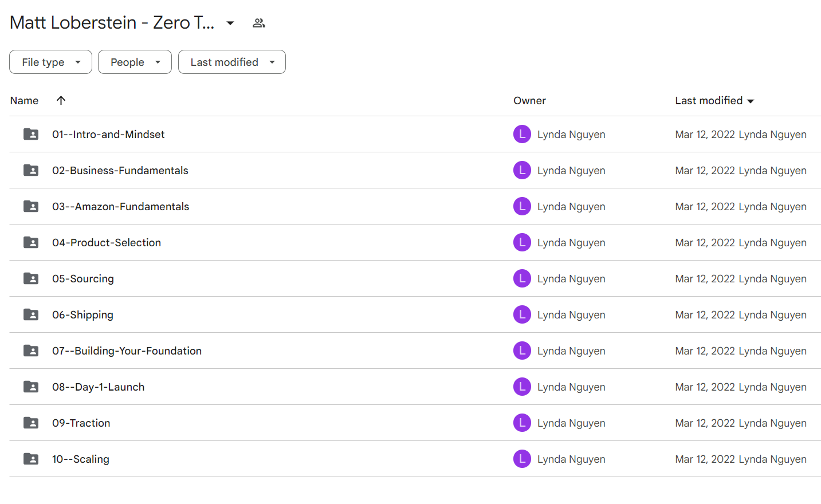
Task: Open the Last modified filter dropdown
Action: tap(232, 62)
